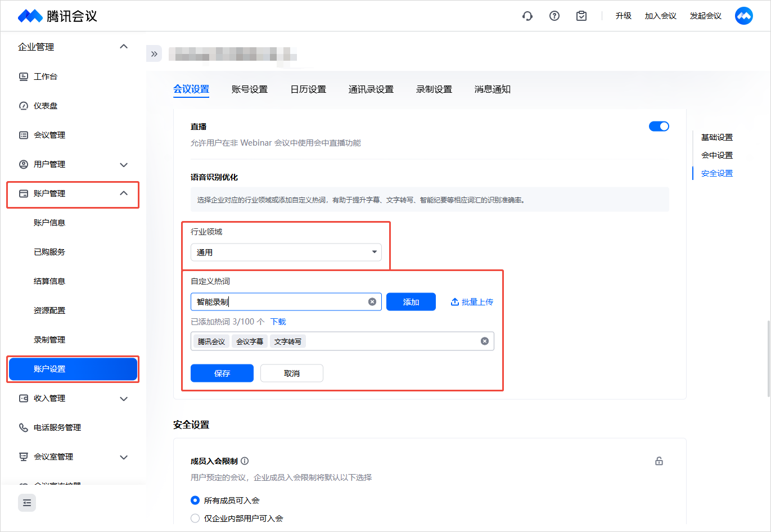Click the 添加 button
771x532 pixels.
tap(411, 302)
